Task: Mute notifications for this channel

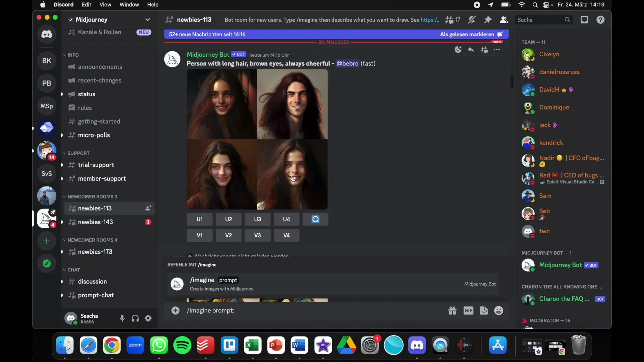Action: [x=472, y=20]
